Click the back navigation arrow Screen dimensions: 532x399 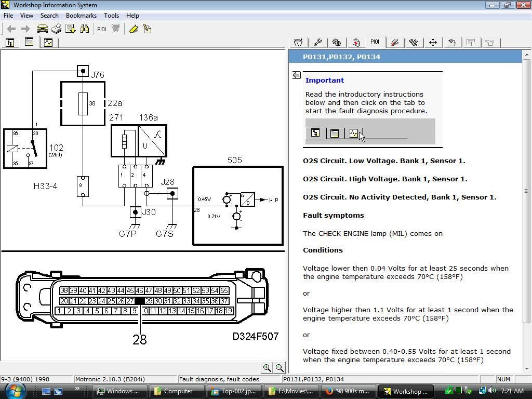(10, 29)
